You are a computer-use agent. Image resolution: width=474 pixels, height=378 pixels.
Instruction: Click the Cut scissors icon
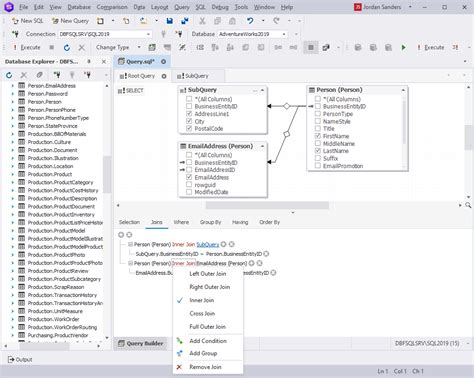[202, 21]
